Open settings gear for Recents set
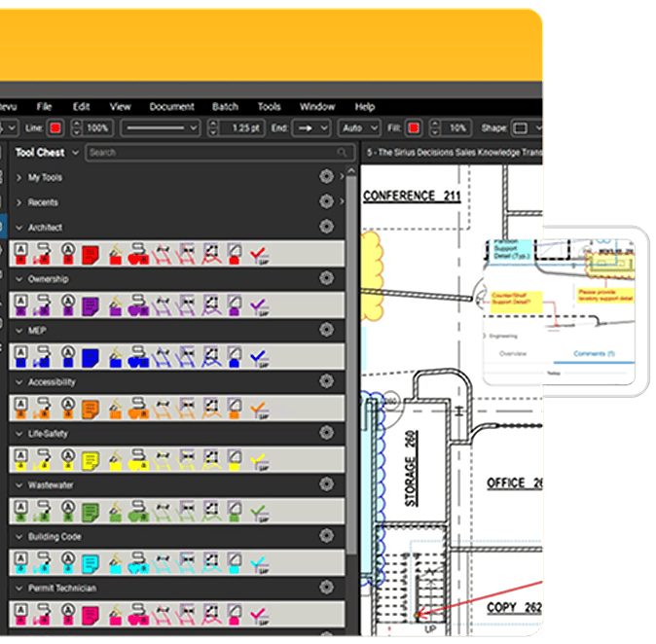This screenshot has width=656, height=644. (326, 201)
